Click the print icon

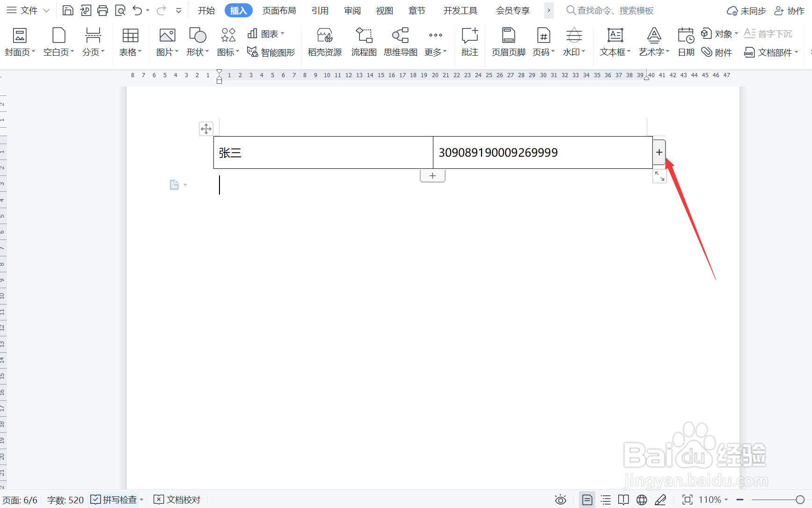tap(102, 10)
